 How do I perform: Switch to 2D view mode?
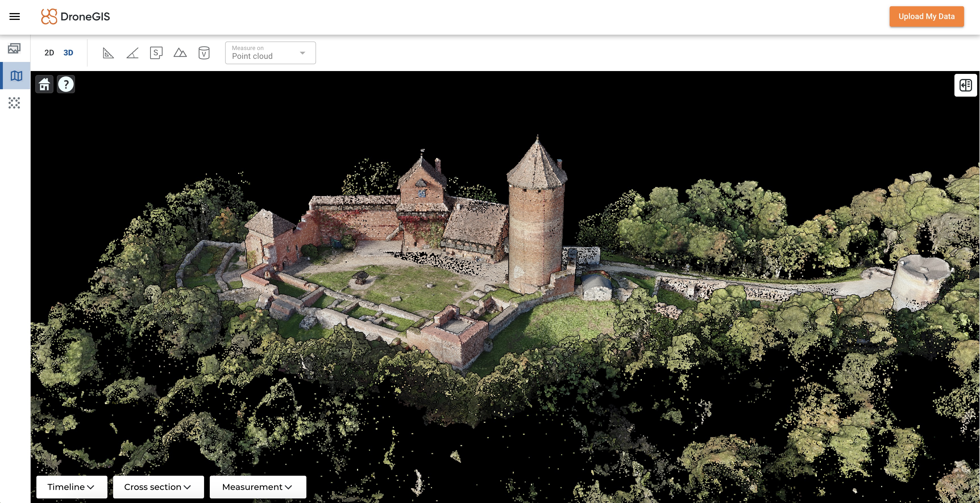49,53
